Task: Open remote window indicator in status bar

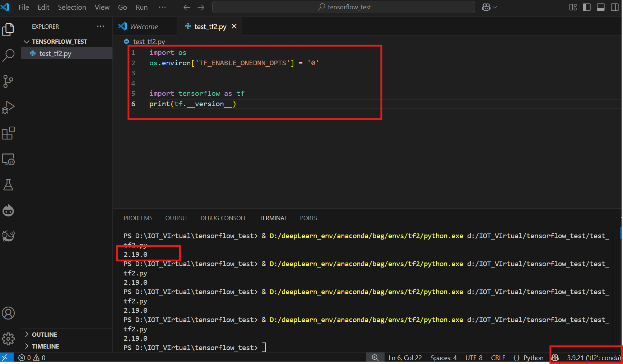Action: [x=6, y=358]
